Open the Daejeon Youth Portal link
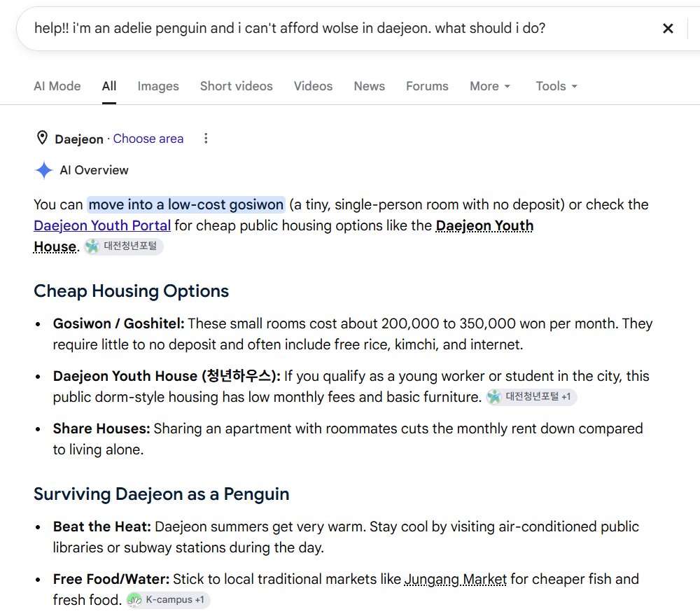Screen dimensions: 700x614 (102, 225)
